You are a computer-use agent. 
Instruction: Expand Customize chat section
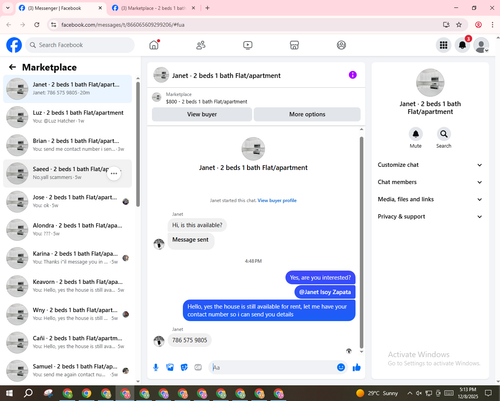(x=430, y=165)
